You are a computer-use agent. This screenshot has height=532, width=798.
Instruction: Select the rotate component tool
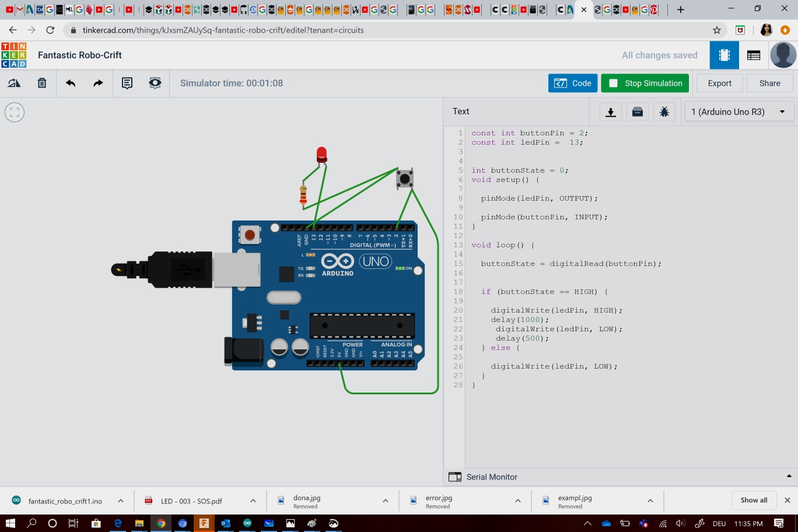click(x=14, y=83)
